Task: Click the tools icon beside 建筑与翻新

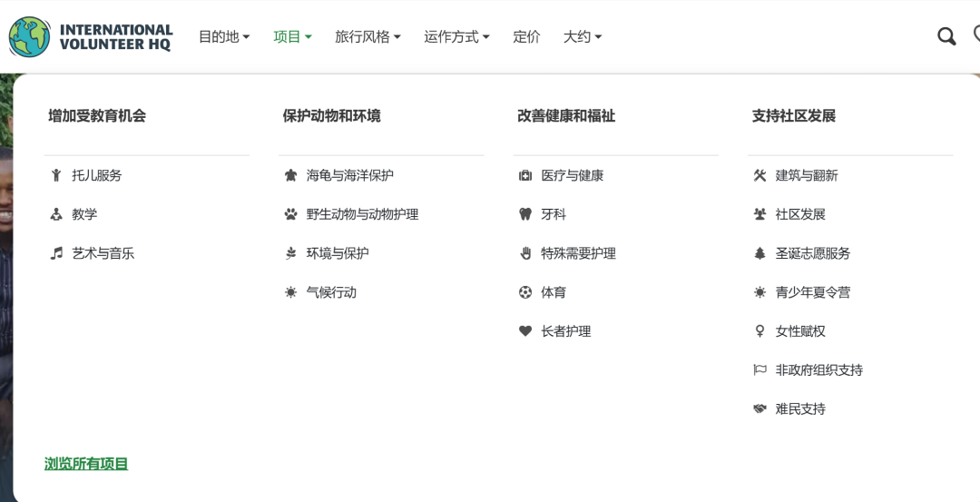Action: coord(759,175)
